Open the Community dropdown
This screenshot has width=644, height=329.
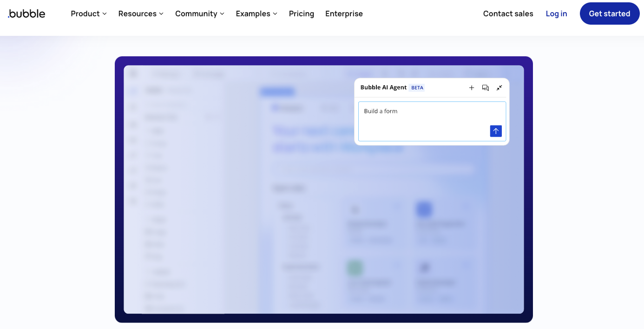click(200, 13)
